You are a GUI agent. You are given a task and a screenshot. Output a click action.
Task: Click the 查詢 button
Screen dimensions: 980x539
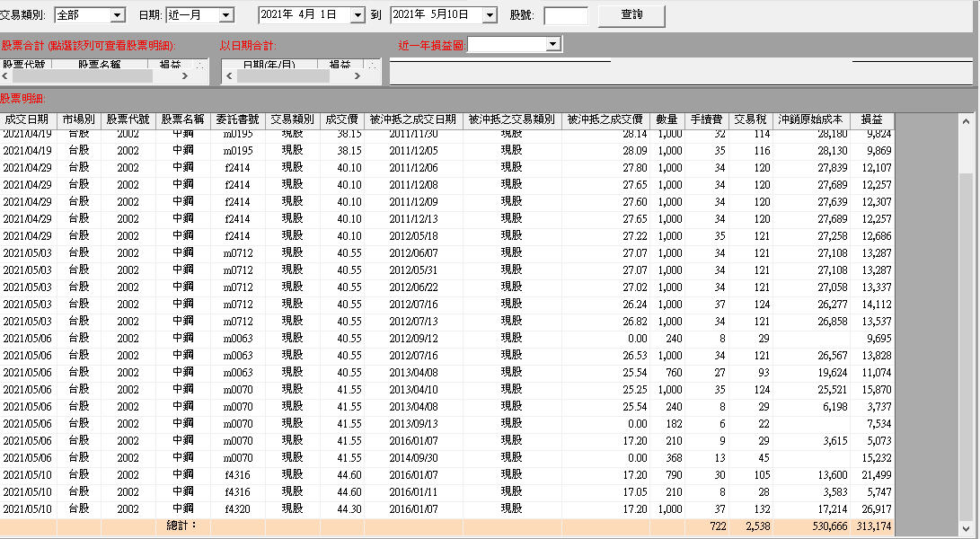[631, 15]
